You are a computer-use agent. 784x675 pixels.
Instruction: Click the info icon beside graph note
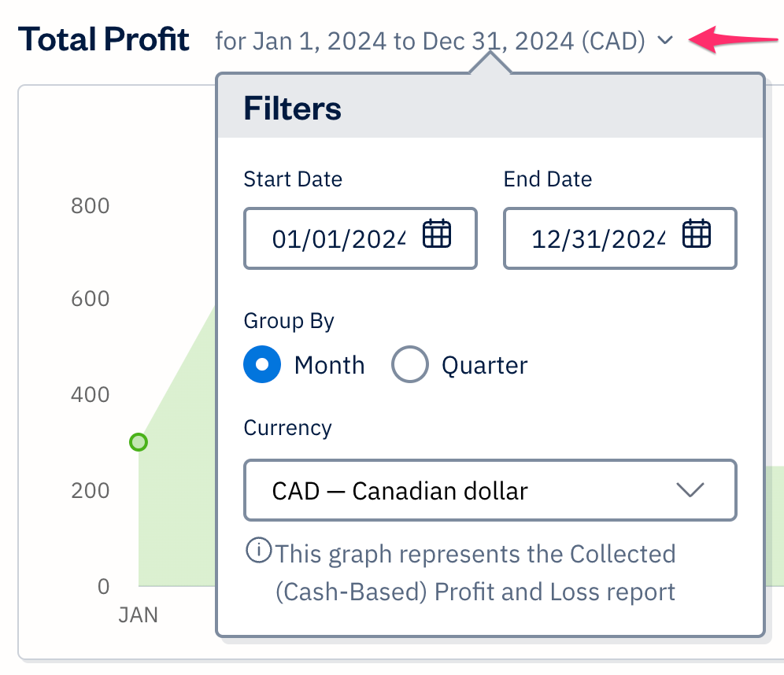tap(257, 551)
